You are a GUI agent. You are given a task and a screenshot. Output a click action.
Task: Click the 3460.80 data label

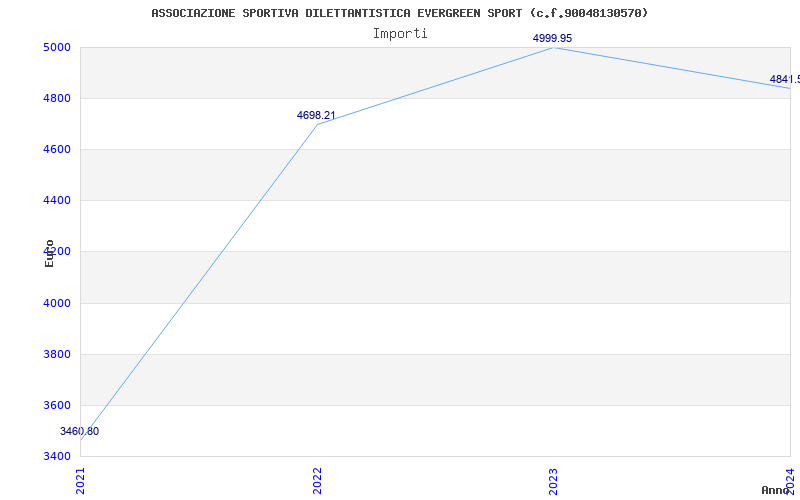[x=80, y=431]
